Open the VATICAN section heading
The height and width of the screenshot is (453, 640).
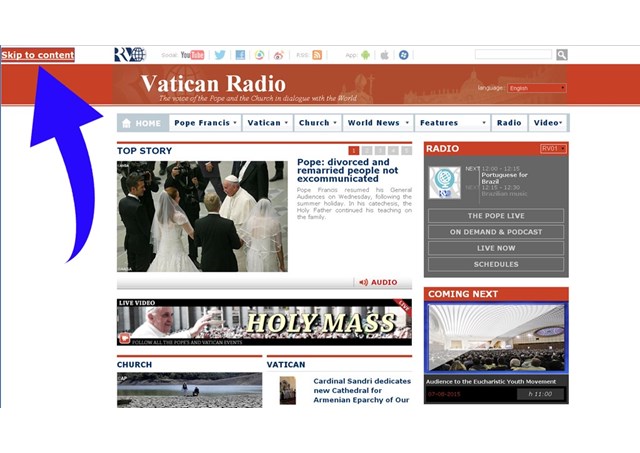click(x=286, y=364)
